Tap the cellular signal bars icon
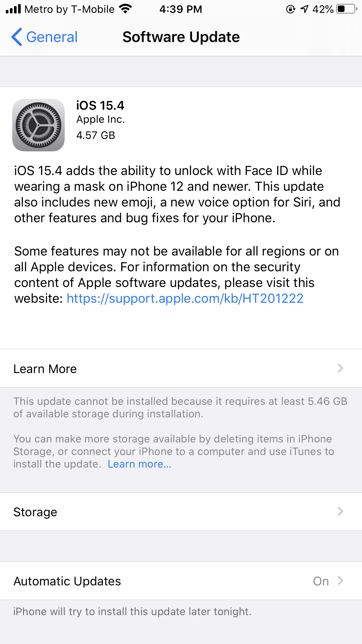Image resolution: width=362 pixels, height=644 pixels. point(13,9)
